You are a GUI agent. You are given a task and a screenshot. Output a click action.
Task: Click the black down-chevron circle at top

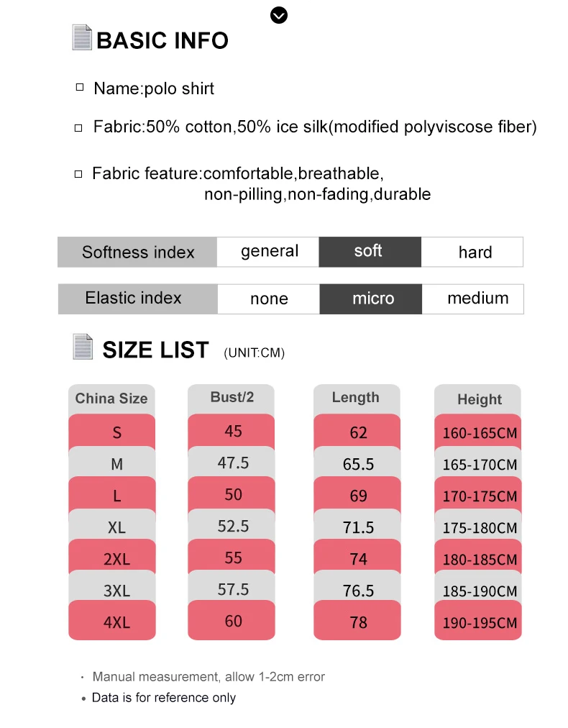(x=278, y=14)
